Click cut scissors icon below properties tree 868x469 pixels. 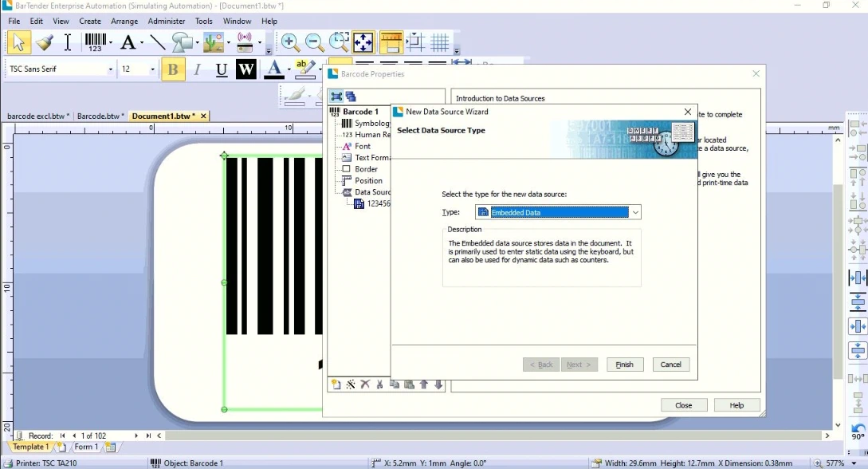point(379,384)
